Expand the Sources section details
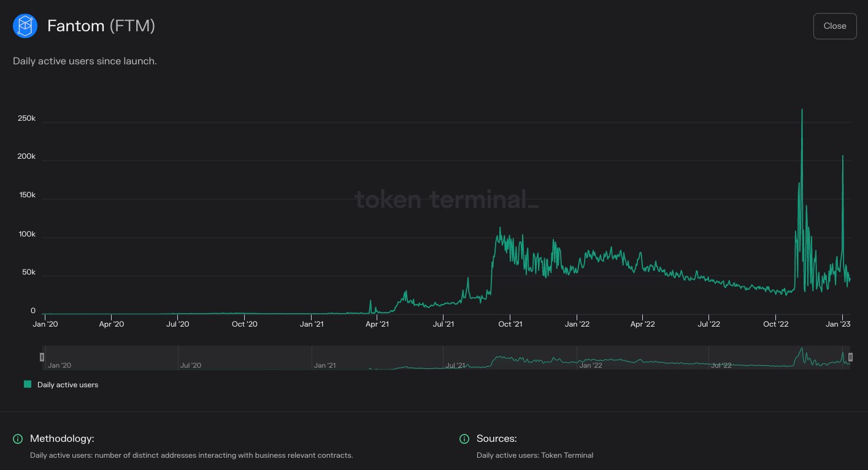The image size is (868, 470). point(464,439)
